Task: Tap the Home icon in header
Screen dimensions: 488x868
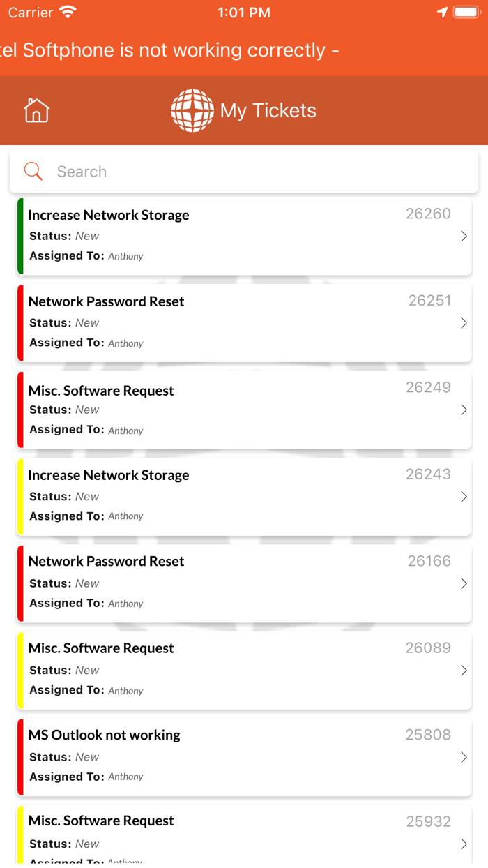Action: (36, 110)
